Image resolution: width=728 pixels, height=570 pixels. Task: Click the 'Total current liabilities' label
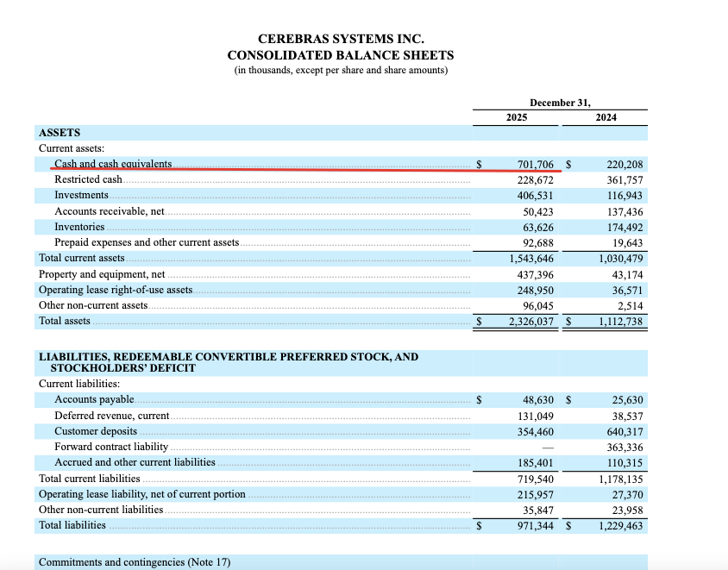pyautogui.click(x=90, y=479)
